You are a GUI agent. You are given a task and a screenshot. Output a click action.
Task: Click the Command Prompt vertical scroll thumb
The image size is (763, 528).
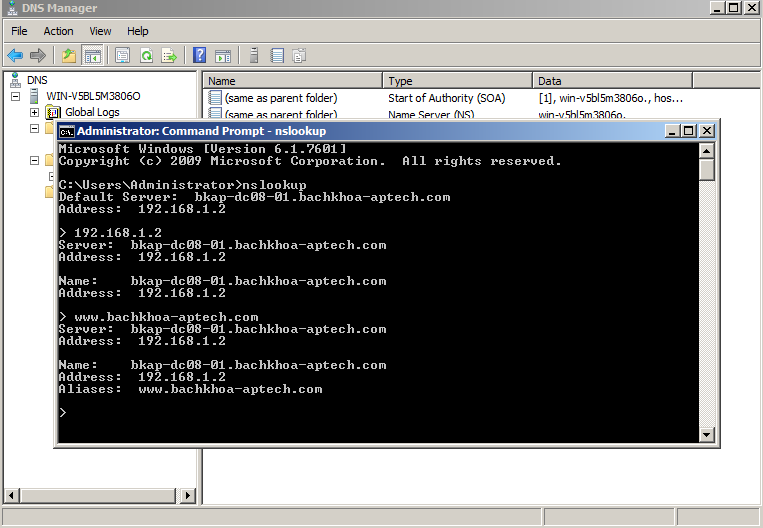pyautogui.click(x=707, y=169)
